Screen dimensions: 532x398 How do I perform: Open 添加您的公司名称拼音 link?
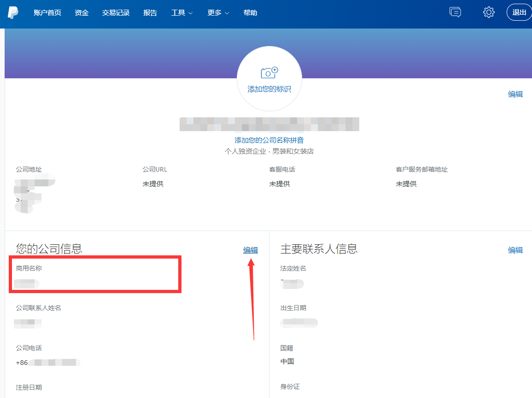coord(269,139)
